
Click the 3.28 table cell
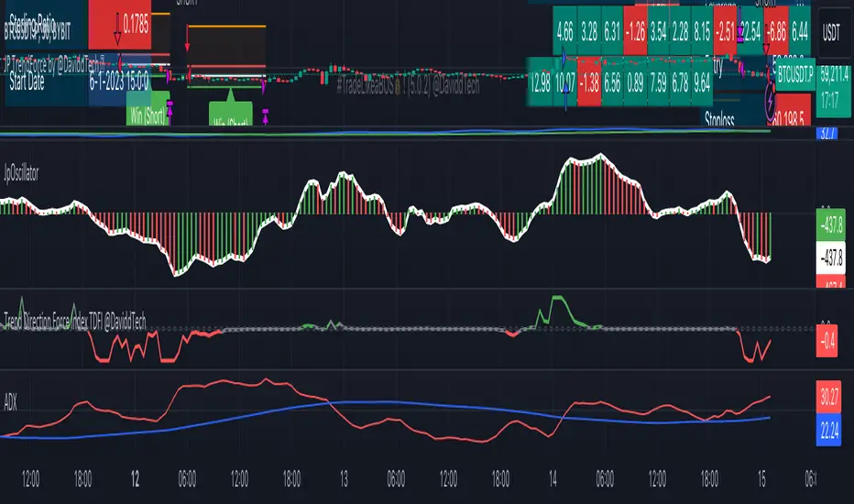589,31
